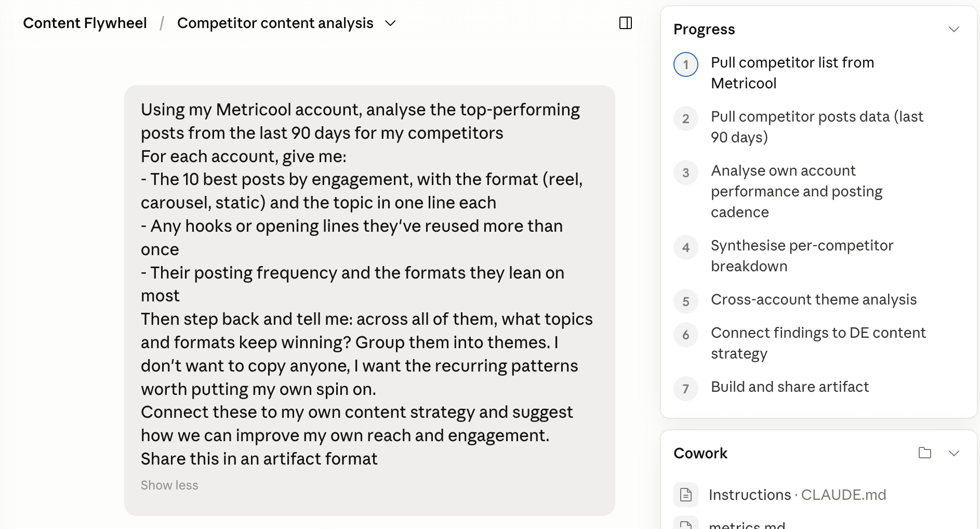
Task: Click the Instructions document file icon
Action: [686, 495]
